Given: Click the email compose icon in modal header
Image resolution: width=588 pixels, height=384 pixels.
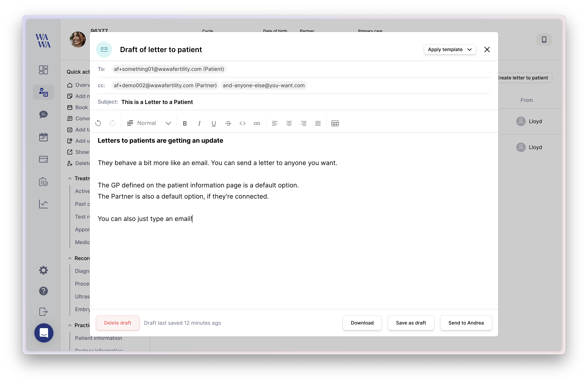Looking at the screenshot, I should pyautogui.click(x=105, y=49).
